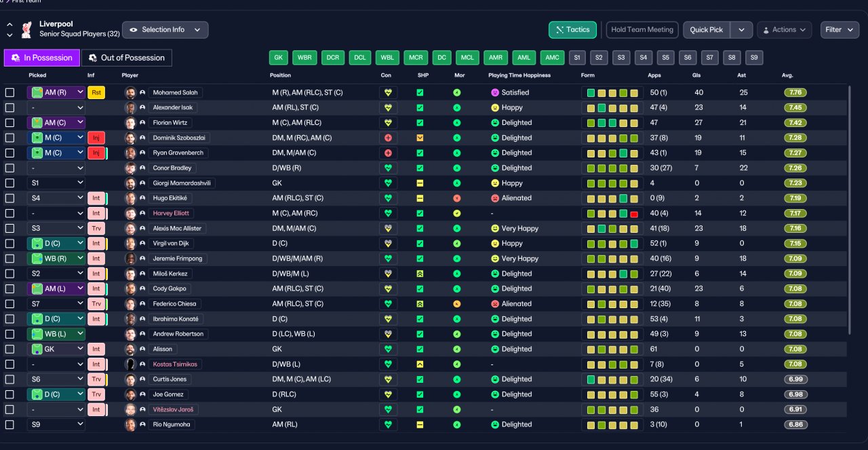Expand the Selection Info dropdown

[x=165, y=30]
